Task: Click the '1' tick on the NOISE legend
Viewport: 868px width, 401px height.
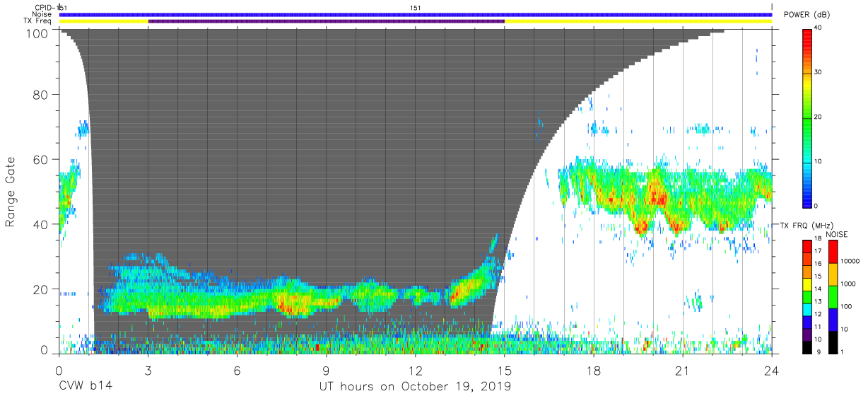Action: coord(842,351)
